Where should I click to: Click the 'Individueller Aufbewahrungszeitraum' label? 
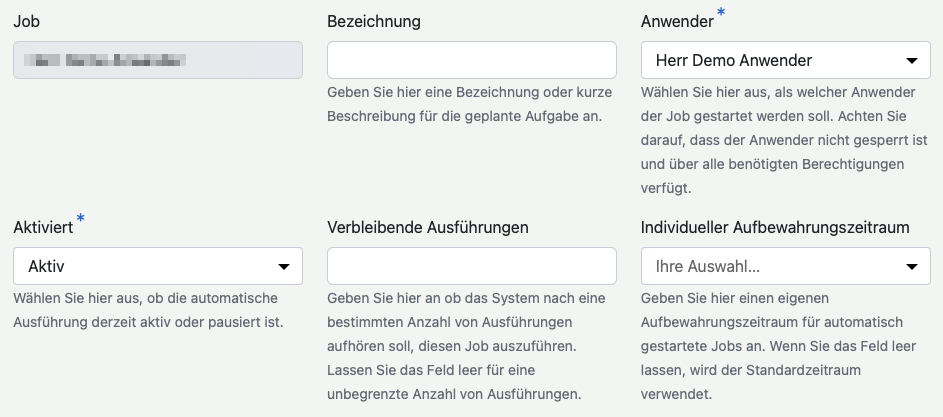coord(775,227)
